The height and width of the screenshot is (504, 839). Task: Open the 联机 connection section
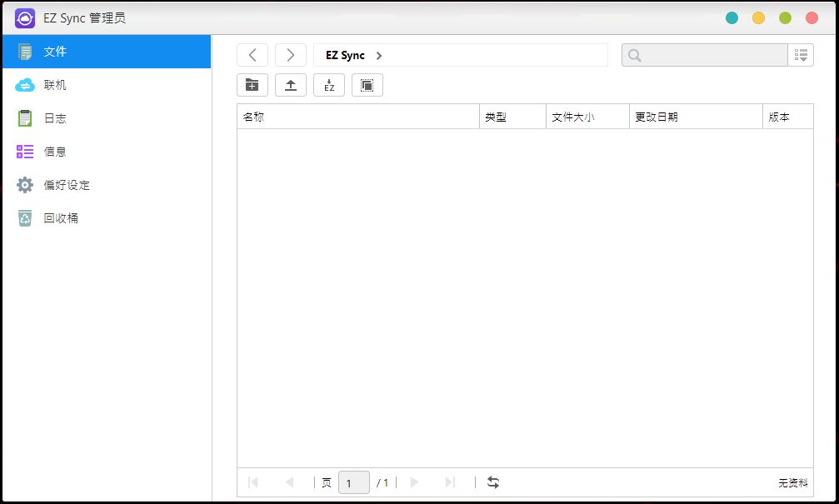pos(107,84)
